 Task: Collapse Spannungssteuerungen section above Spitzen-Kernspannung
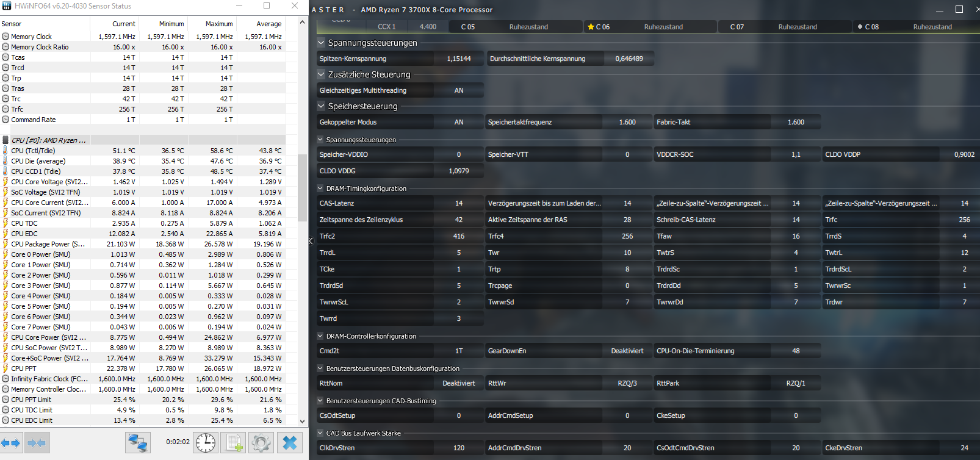[x=321, y=43]
